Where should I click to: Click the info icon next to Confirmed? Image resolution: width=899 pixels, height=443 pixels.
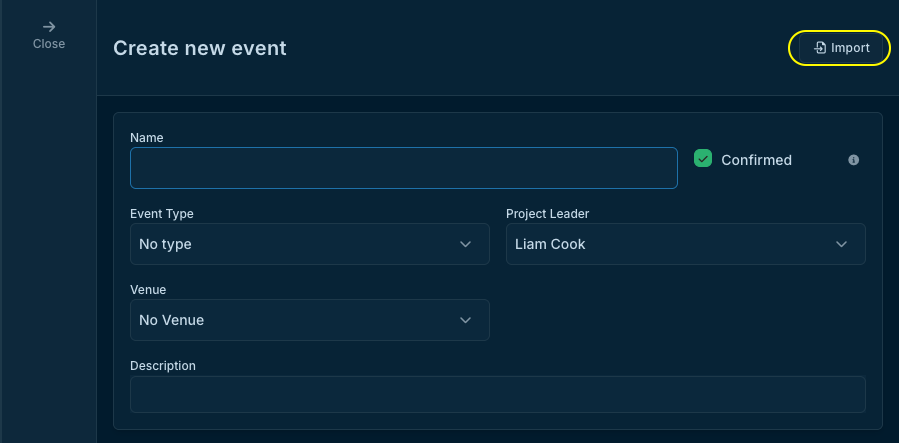click(x=853, y=160)
